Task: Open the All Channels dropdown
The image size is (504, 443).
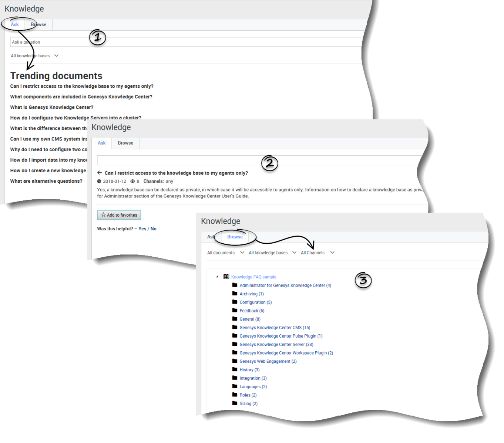Action: (x=317, y=253)
